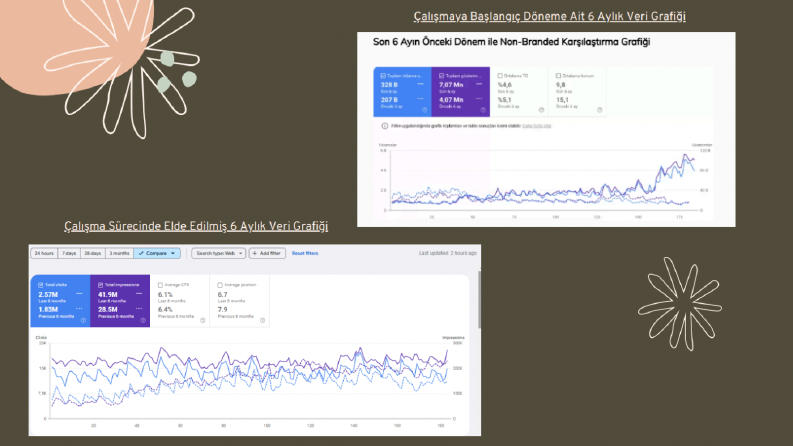Screen dimensions: 793x446
Task: Open the Compare date dropdown
Action: [x=157, y=253]
